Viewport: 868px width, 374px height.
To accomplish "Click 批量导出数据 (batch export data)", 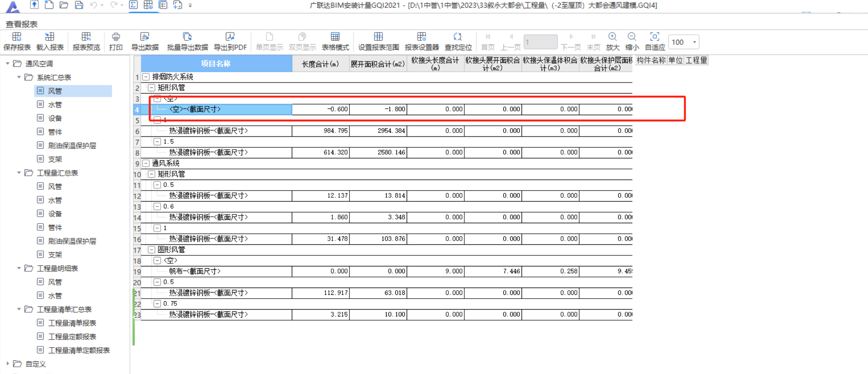I will pos(187,41).
